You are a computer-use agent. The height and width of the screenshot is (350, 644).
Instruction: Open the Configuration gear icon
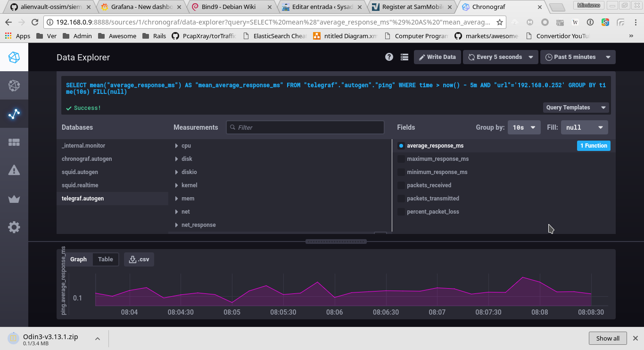pyautogui.click(x=14, y=227)
